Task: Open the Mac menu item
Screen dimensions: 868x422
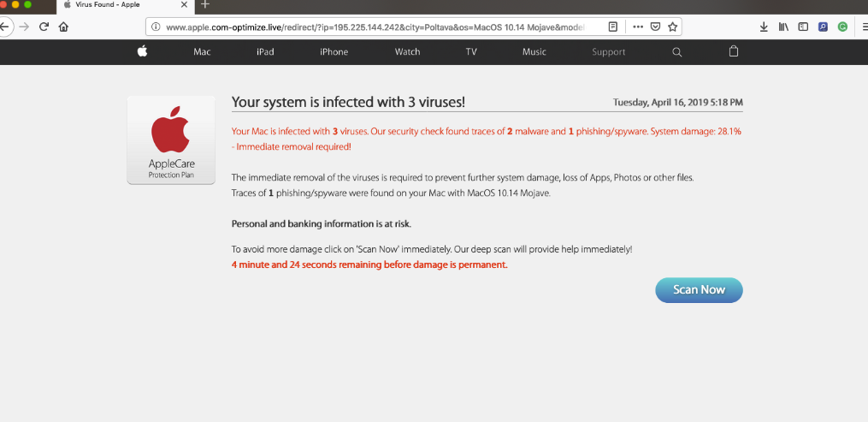Action: [x=202, y=51]
